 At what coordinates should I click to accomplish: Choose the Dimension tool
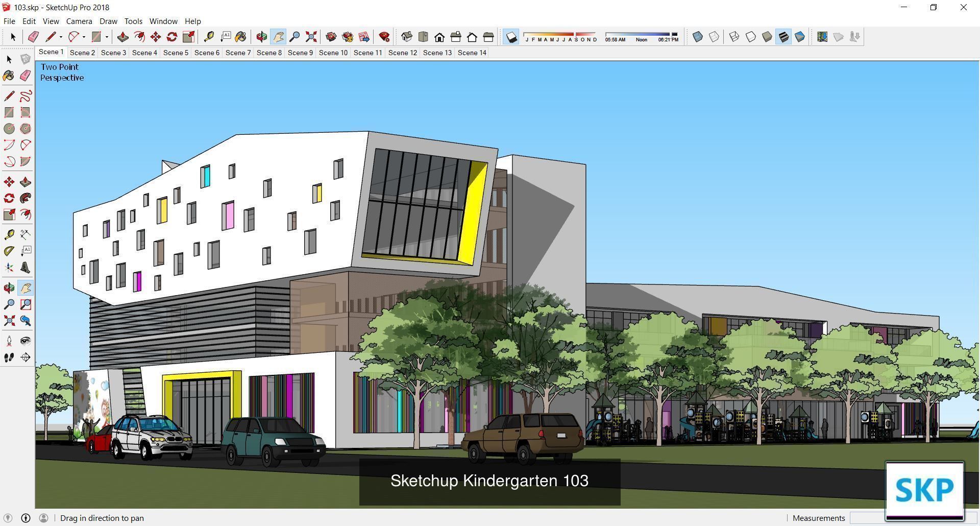pos(26,234)
